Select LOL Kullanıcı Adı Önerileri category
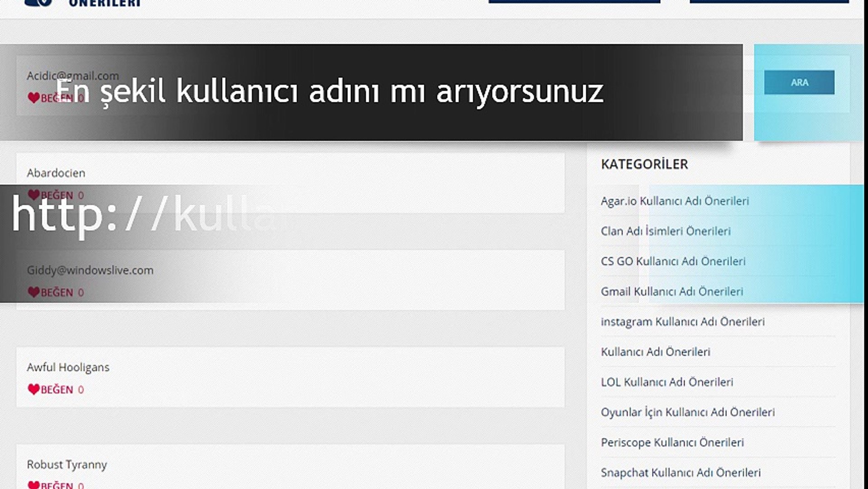This screenshot has width=868, height=489. pos(667,382)
